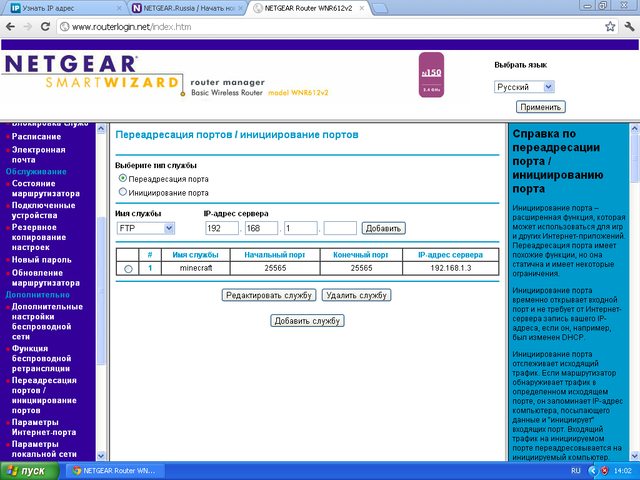
Task: Open Переадресация портов sidebar link
Action: 44,395
